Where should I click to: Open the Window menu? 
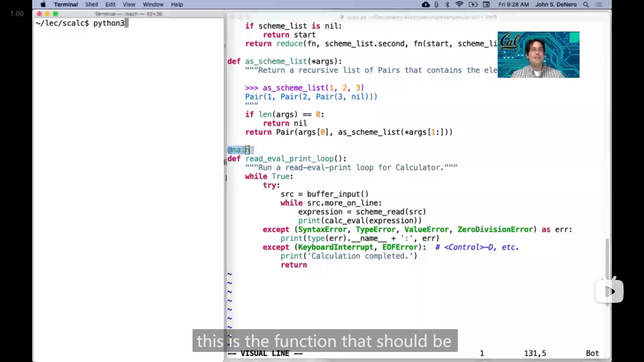[x=153, y=4]
